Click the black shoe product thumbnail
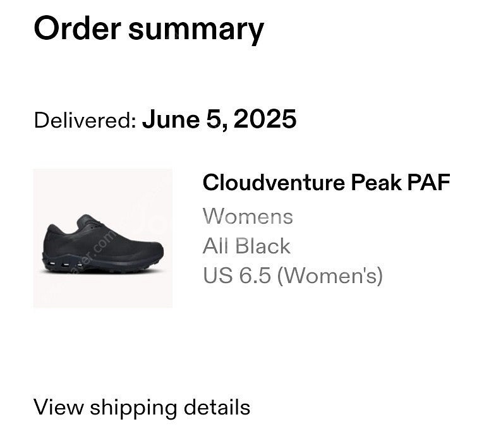This screenshot has width=484, height=448. click(x=103, y=238)
